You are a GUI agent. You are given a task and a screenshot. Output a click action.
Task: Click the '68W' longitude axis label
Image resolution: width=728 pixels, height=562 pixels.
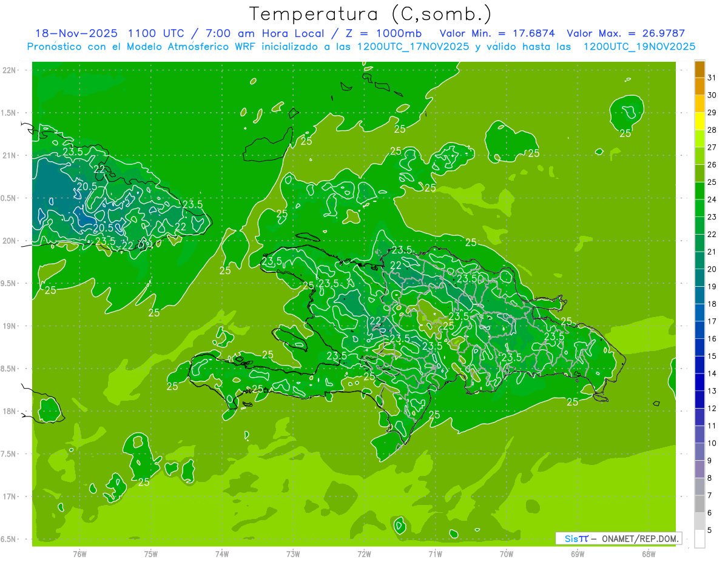click(649, 554)
